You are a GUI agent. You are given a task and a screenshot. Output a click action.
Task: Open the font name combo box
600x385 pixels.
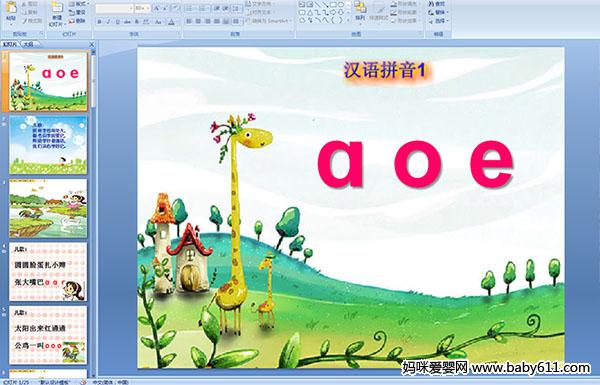tap(114, 8)
